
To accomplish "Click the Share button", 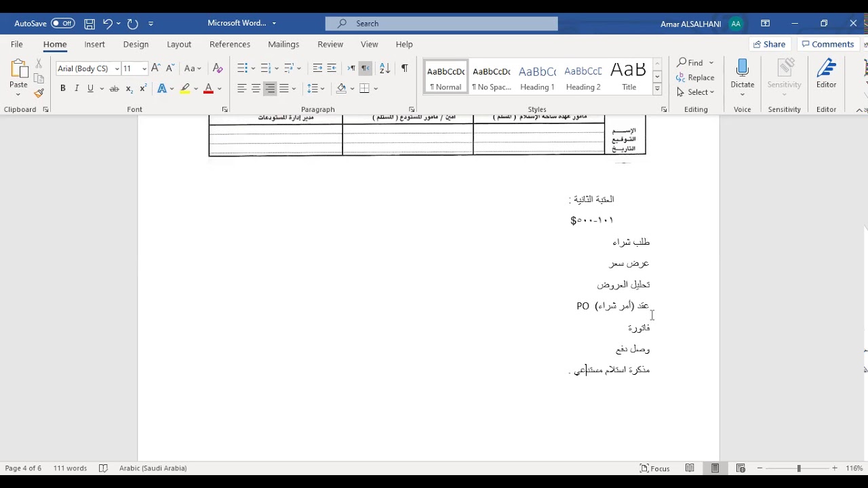I will click(770, 44).
